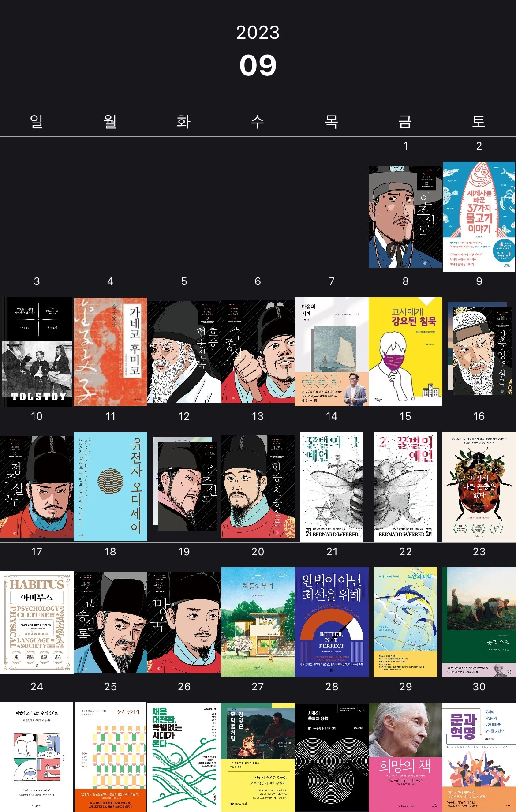Open the HABITUS 아비투스 book cover
This screenshot has height=812, width=516.
point(37,622)
